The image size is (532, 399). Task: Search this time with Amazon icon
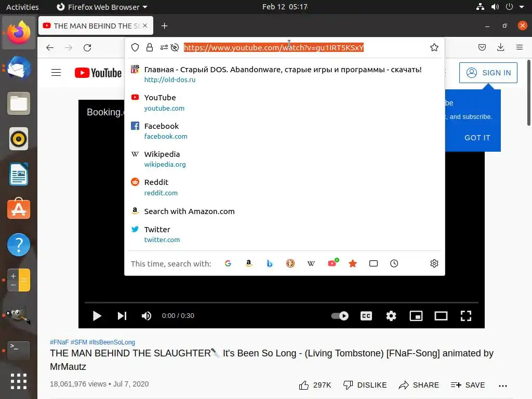click(249, 263)
